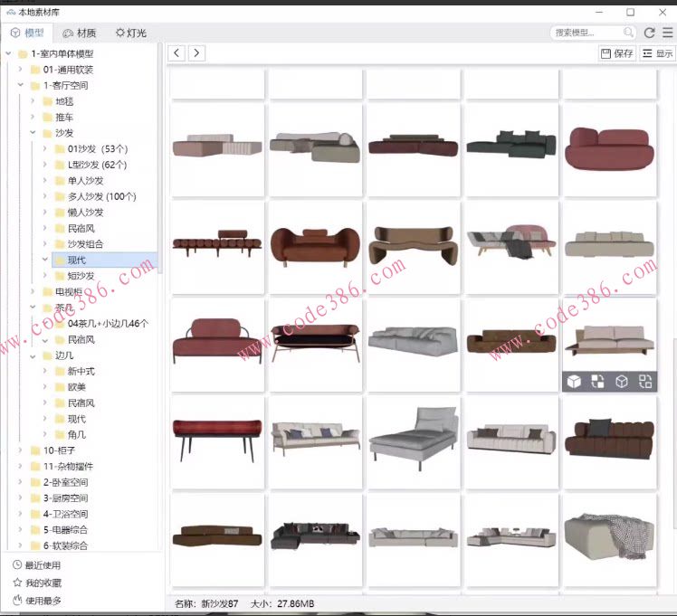677x616 pixels.
Task: Open the hamburger menu in the top-right corner
Action: [667, 33]
